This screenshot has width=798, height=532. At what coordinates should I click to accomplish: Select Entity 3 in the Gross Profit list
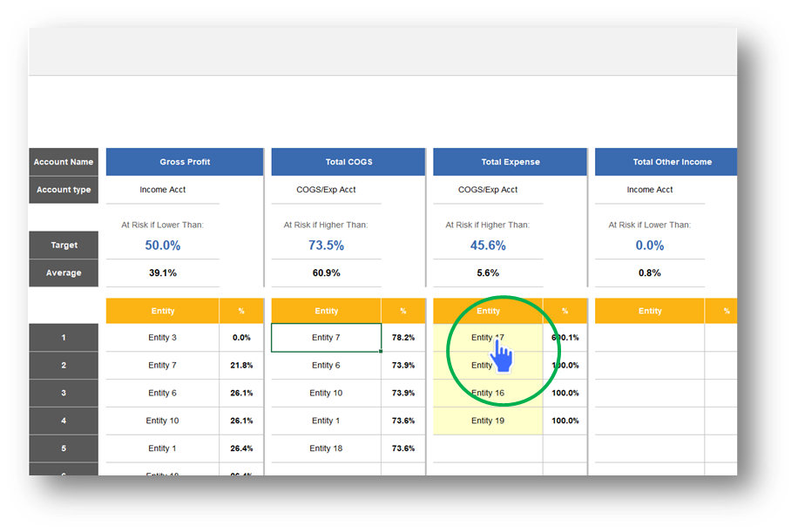(x=162, y=338)
